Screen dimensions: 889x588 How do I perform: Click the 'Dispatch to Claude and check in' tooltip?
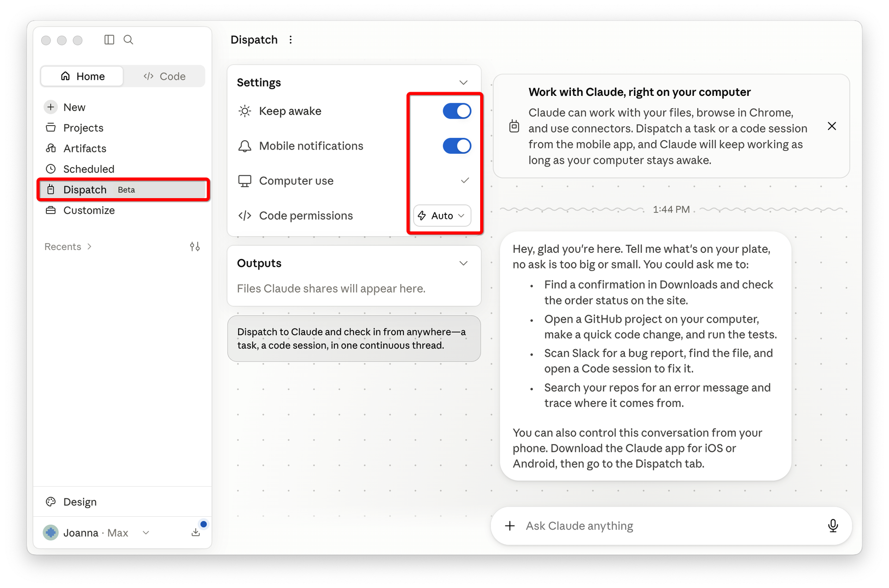(354, 339)
